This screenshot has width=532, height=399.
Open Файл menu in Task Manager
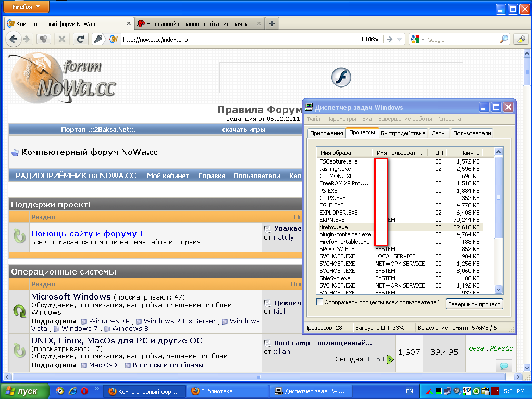tap(313, 119)
